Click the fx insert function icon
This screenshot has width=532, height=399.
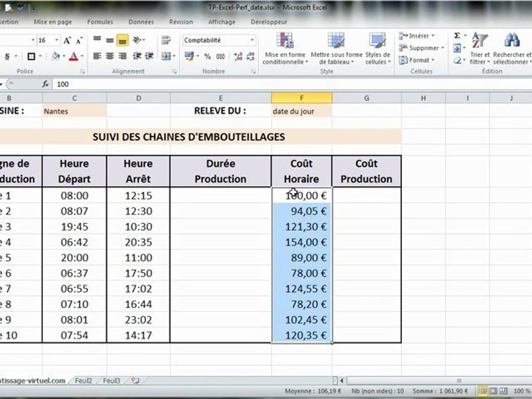45,84
